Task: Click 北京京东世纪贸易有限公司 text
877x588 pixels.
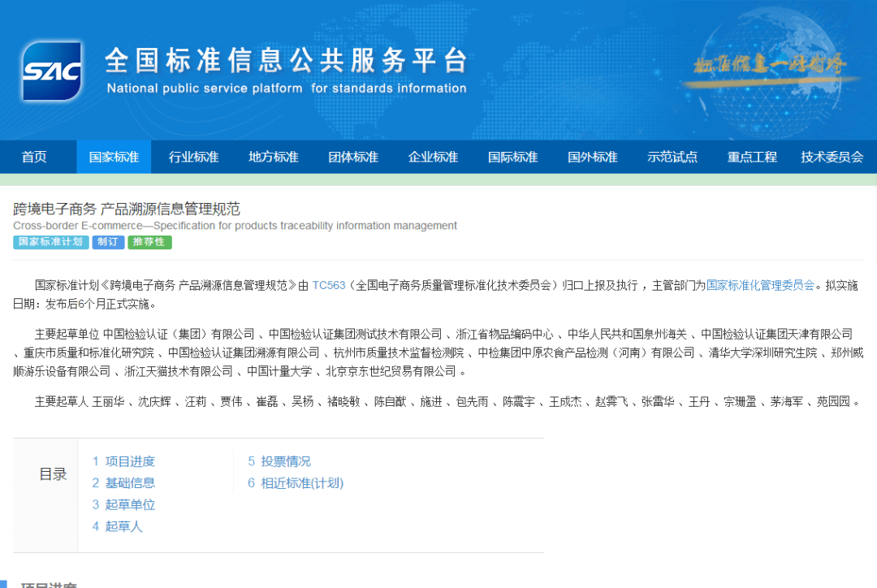Action: coord(391,371)
